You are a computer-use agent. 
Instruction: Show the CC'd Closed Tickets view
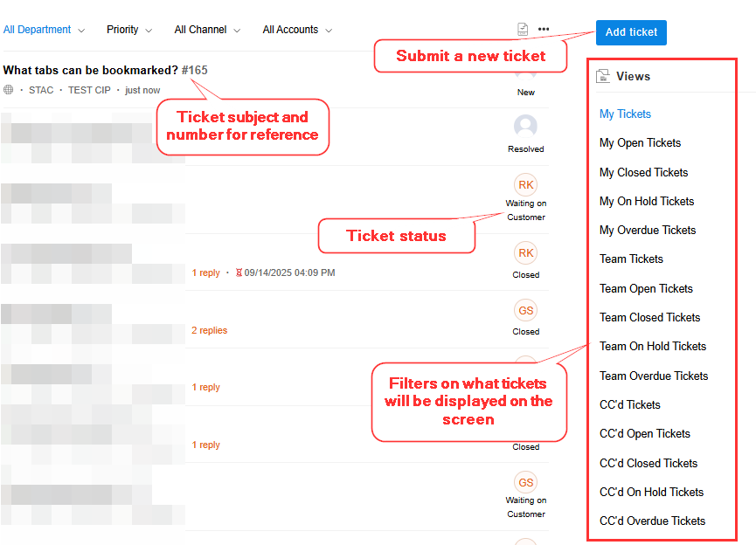point(648,464)
